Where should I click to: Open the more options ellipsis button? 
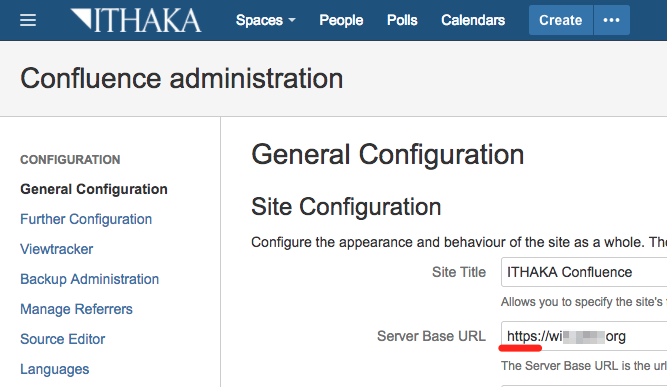[x=611, y=20]
